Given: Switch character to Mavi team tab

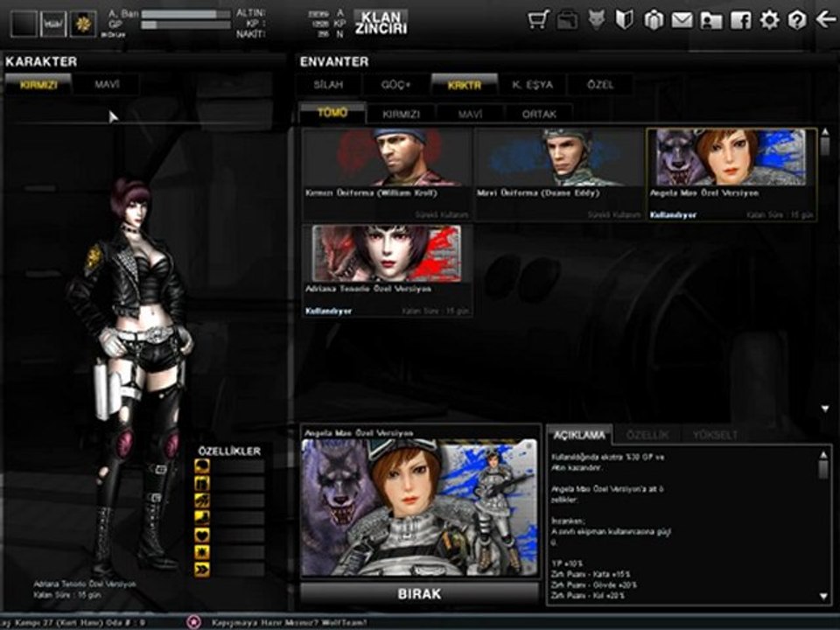Looking at the screenshot, I should click(107, 85).
